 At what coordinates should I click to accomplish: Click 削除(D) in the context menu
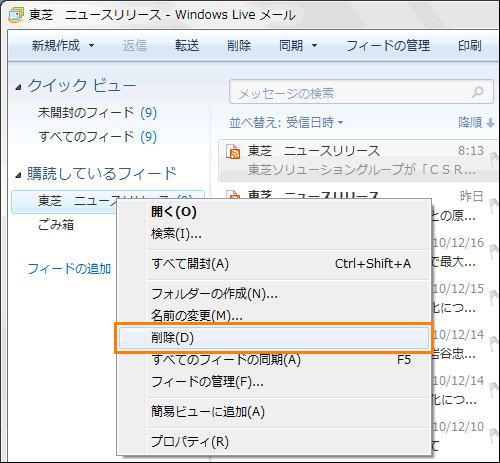click(274, 338)
